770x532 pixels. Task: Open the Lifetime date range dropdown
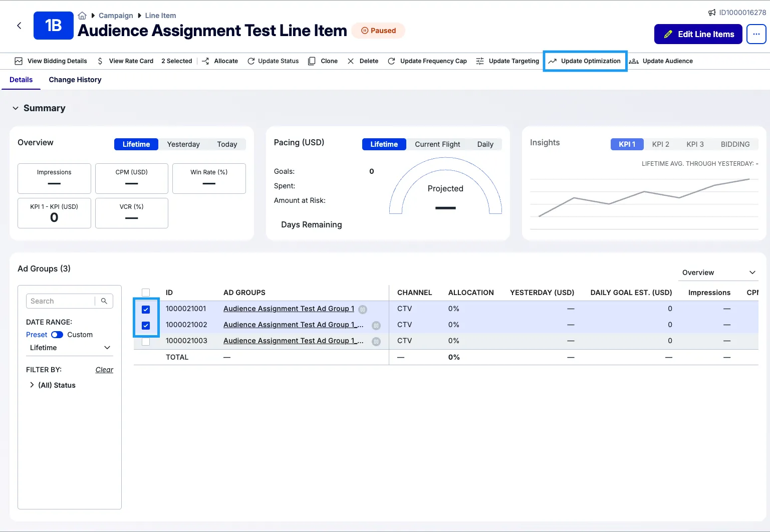(70, 348)
